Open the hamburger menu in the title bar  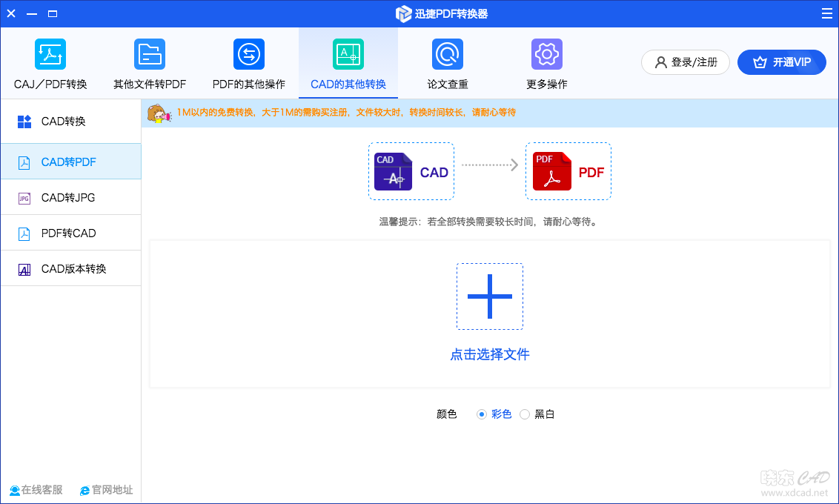point(826,13)
